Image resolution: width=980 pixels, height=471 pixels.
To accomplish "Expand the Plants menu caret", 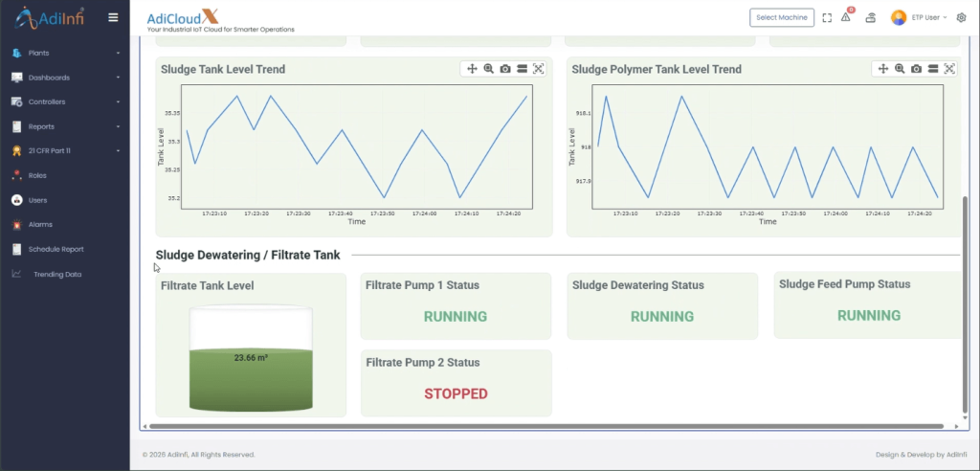I will [118, 54].
